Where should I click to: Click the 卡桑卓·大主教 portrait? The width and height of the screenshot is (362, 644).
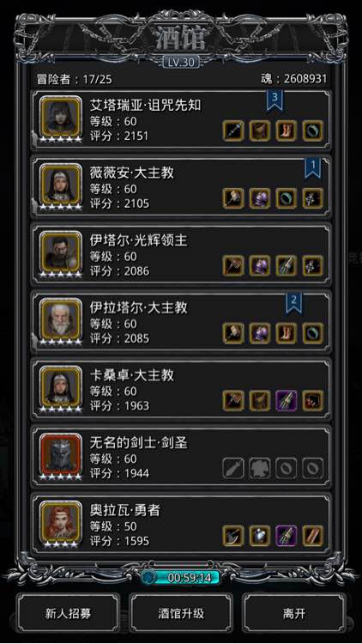pyautogui.click(x=61, y=386)
